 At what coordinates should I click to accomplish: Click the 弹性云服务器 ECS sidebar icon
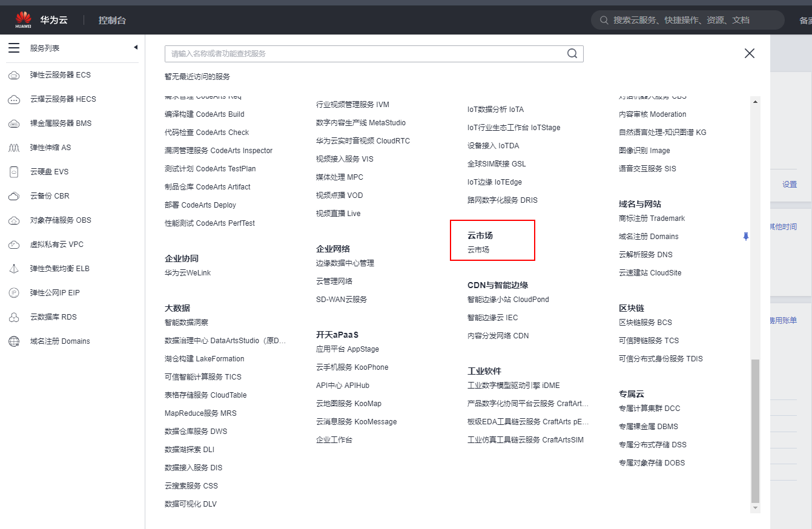pyautogui.click(x=14, y=75)
